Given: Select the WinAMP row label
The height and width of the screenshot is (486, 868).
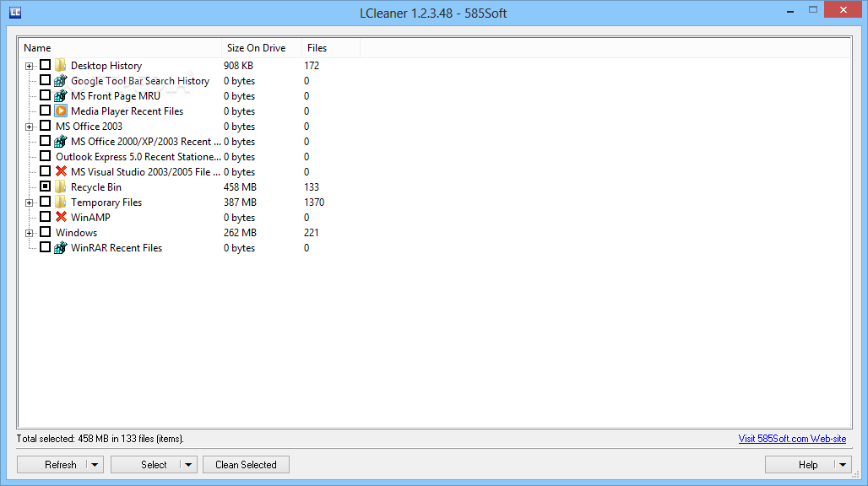Looking at the screenshot, I should pyautogui.click(x=90, y=218).
